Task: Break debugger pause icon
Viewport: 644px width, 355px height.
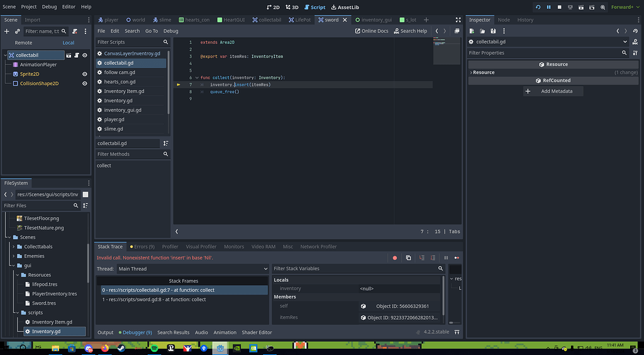Action: click(x=446, y=258)
